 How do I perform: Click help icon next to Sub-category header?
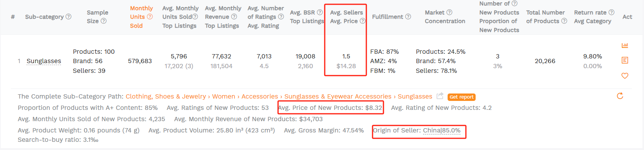[x=68, y=17]
